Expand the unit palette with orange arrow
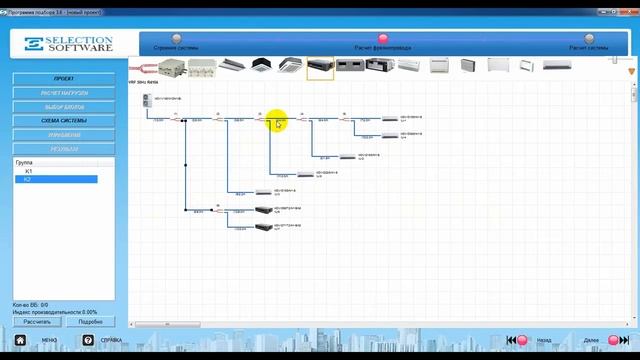Screen dimensions: 640x360 pos(631,72)
